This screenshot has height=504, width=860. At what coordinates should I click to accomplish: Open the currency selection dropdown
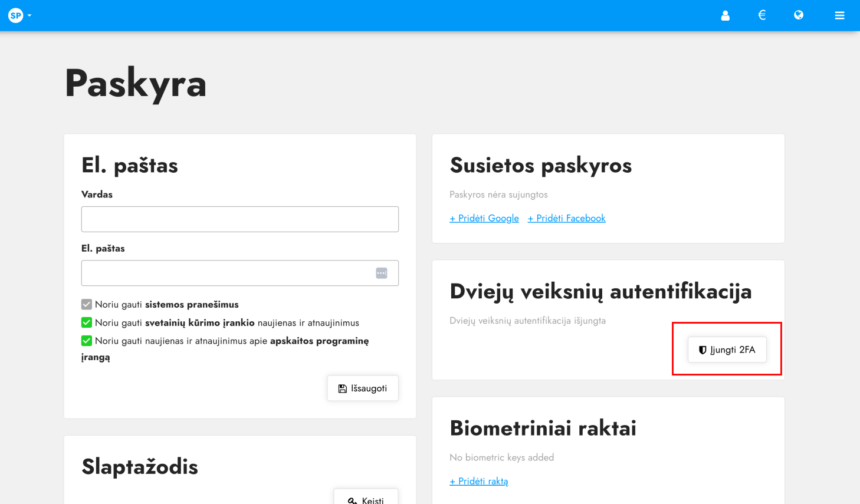pos(761,15)
